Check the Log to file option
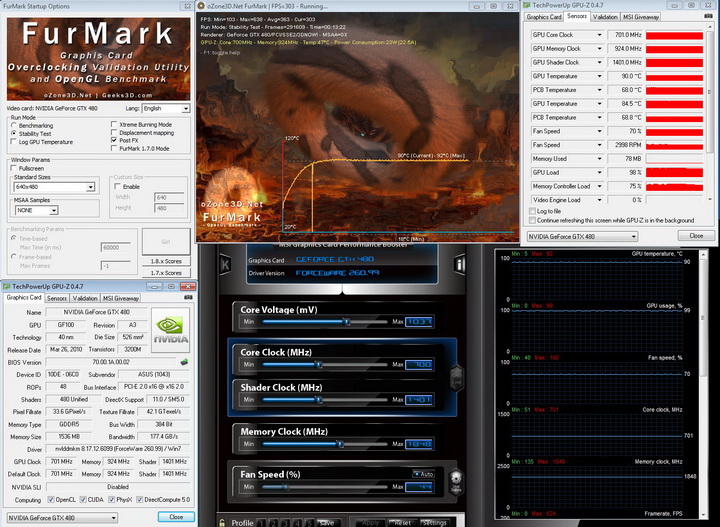This screenshot has height=527, width=720. tap(532, 211)
